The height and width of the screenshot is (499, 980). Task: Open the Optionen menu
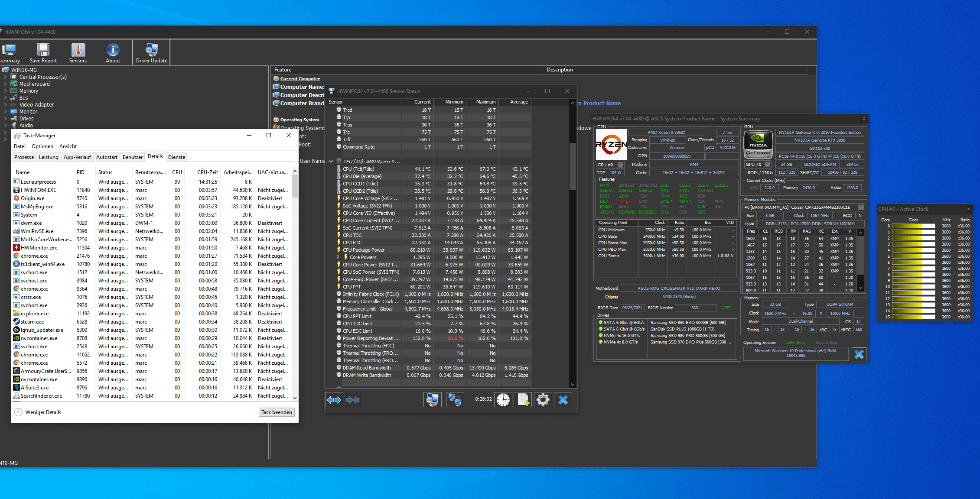[x=42, y=146]
